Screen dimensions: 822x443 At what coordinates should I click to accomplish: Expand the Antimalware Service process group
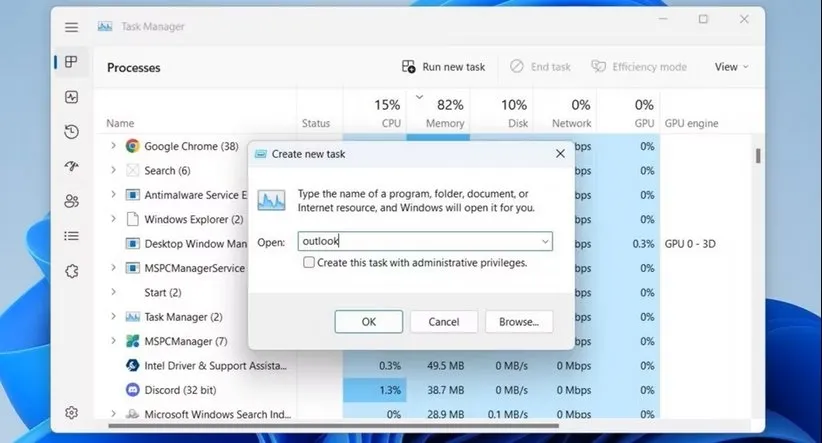[113, 194]
